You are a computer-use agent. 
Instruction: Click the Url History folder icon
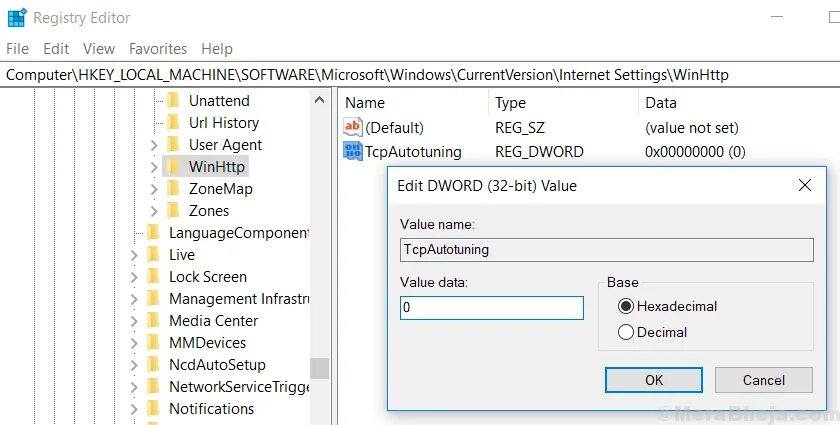pyautogui.click(x=172, y=123)
